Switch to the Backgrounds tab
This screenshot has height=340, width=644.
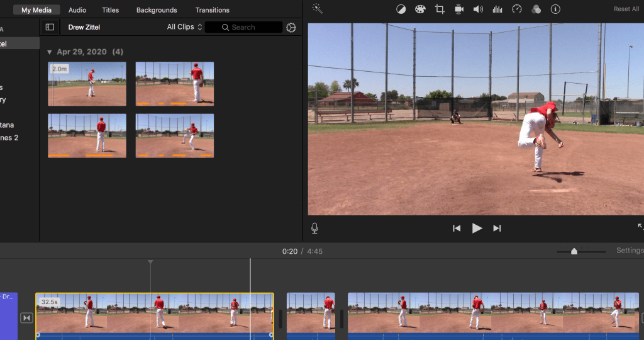[x=157, y=10]
